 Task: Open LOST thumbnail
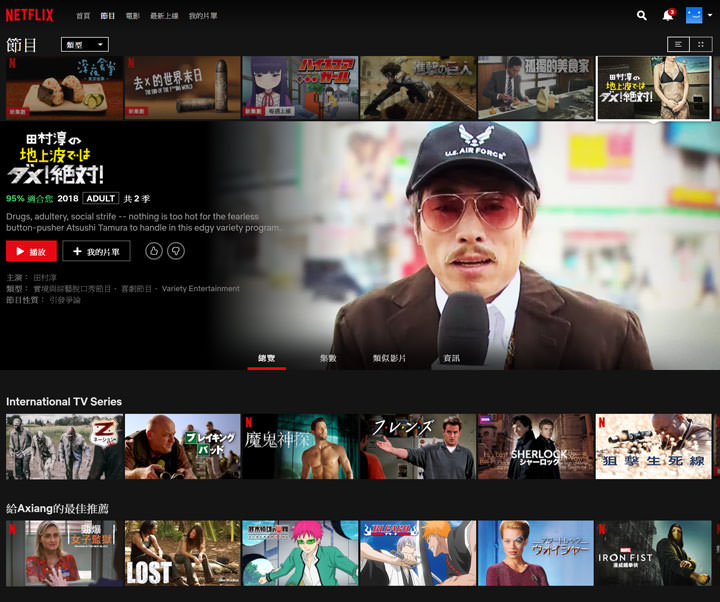[x=183, y=553]
